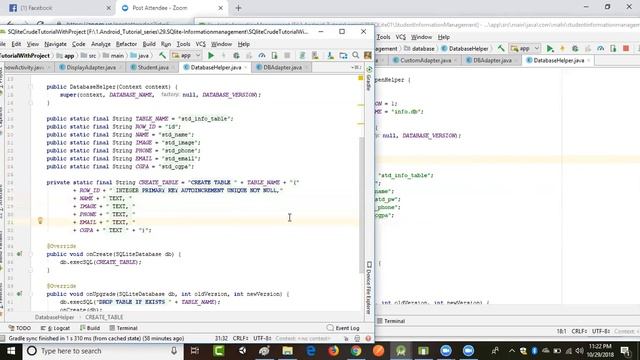640x360 pixels.
Task: Open the Edit menu
Action: [x=16, y=44]
